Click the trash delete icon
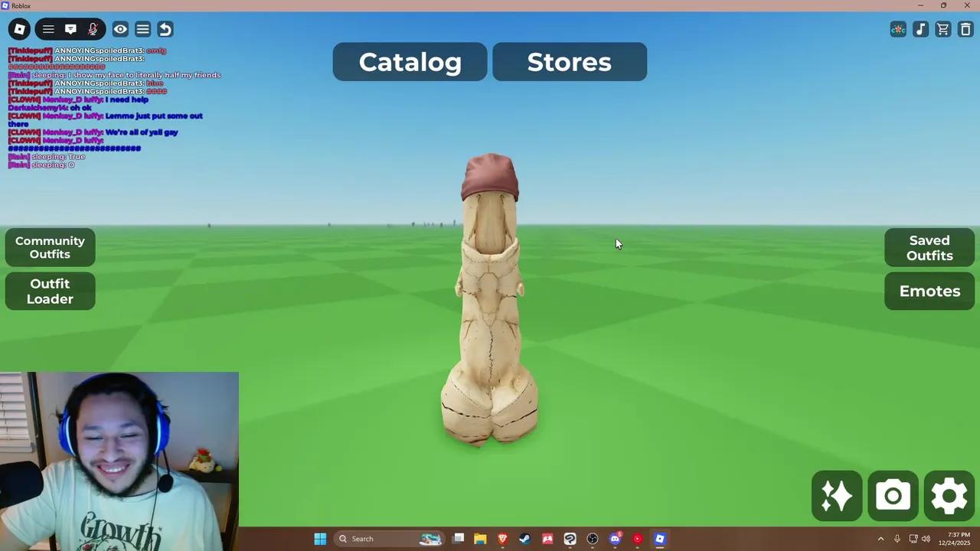The height and width of the screenshot is (551, 980). (965, 29)
